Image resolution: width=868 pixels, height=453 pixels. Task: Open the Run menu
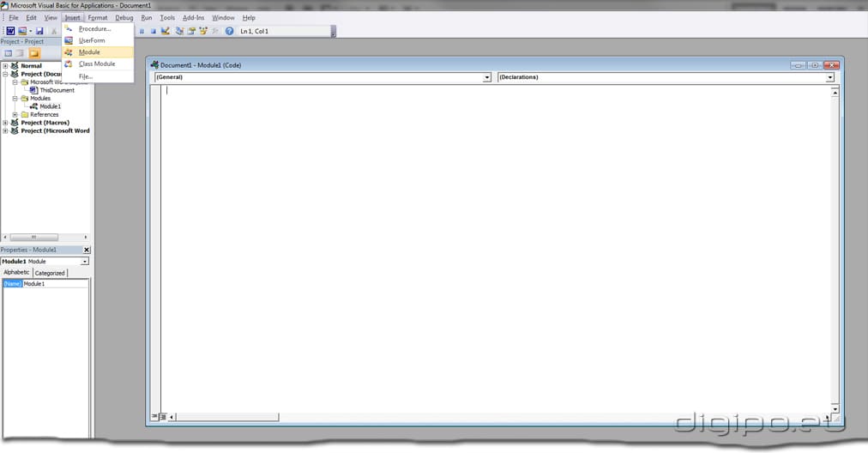click(146, 18)
